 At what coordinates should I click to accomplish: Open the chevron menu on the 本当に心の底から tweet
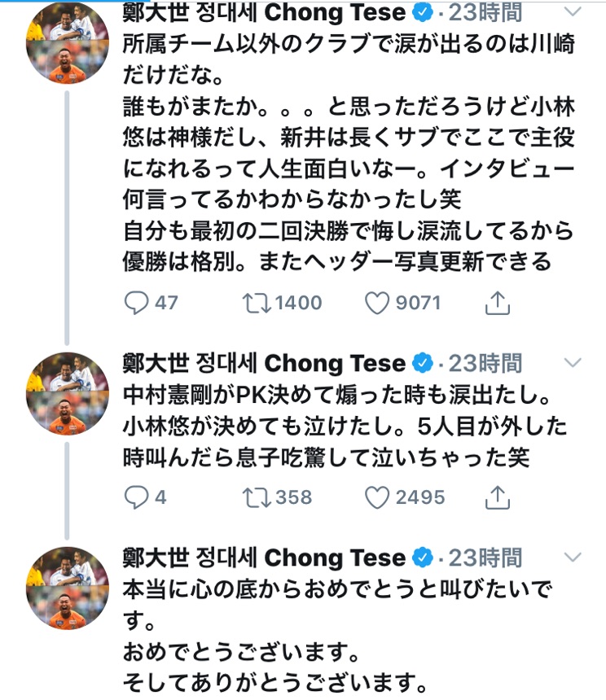[573, 557]
